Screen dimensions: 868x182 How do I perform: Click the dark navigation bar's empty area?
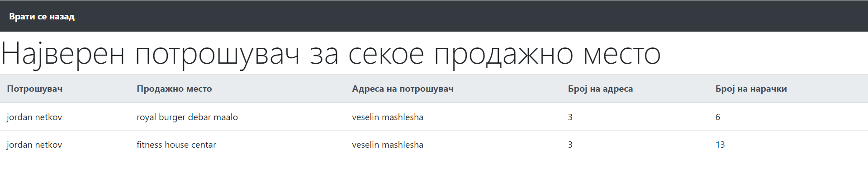coord(452,16)
